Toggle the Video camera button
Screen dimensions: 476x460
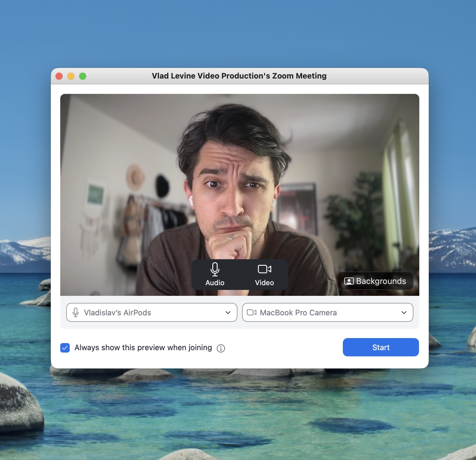(x=265, y=275)
